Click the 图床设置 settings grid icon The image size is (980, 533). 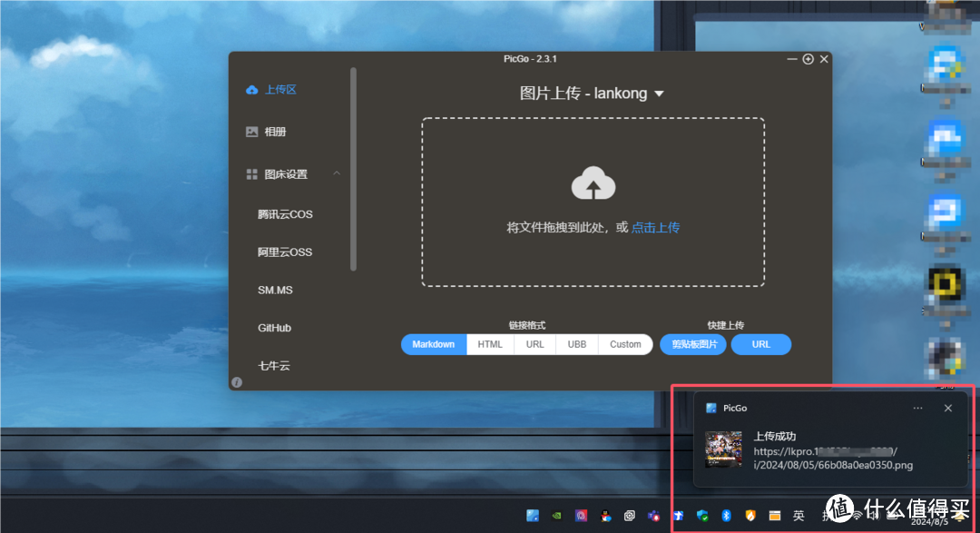251,174
